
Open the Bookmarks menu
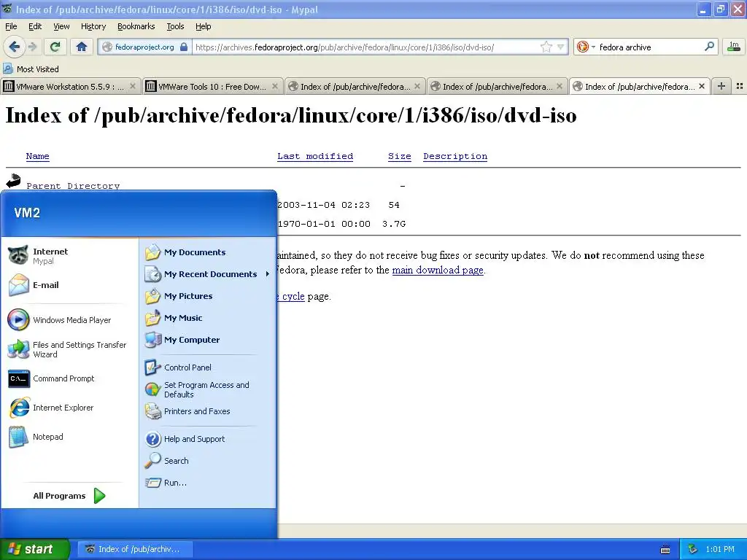click(136, 26)
